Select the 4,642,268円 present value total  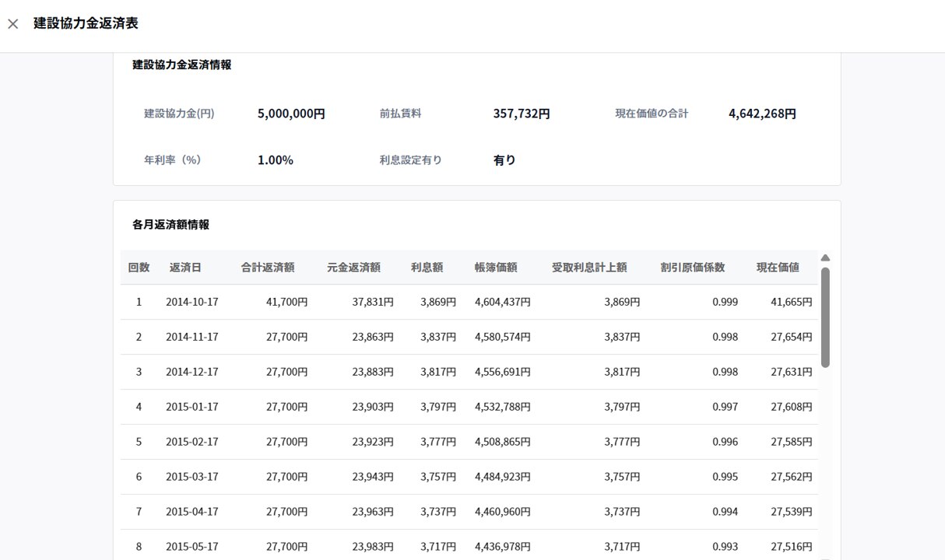coord(762,114)
